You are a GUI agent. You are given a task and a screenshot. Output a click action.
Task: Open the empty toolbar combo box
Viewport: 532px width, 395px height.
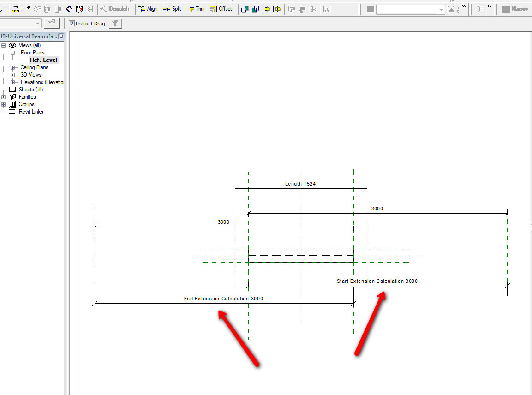410,10
